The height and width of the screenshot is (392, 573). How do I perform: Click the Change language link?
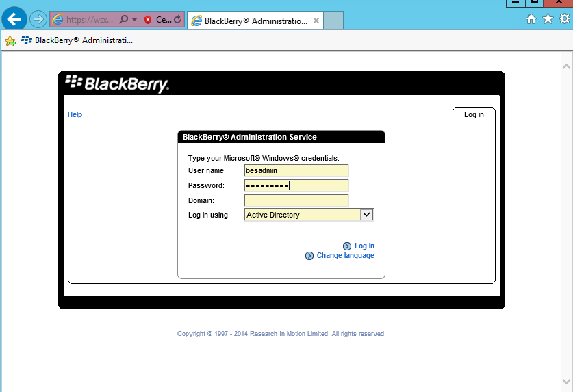coord(345,255)
